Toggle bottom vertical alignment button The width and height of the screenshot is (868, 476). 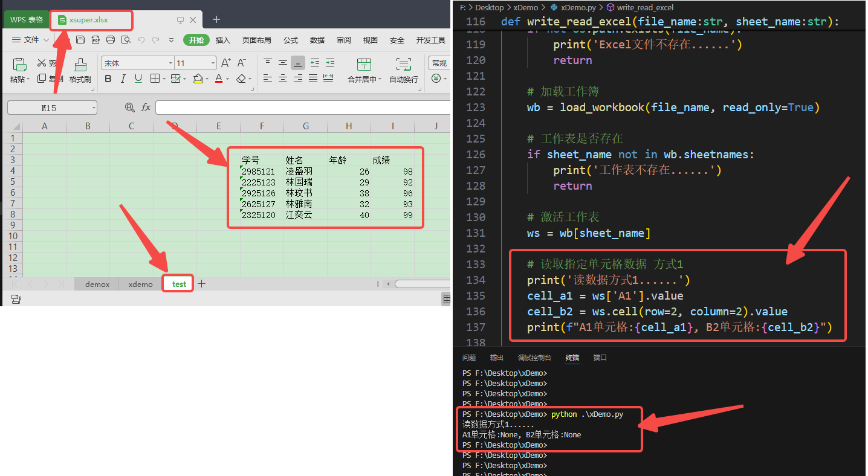point(297,63)
